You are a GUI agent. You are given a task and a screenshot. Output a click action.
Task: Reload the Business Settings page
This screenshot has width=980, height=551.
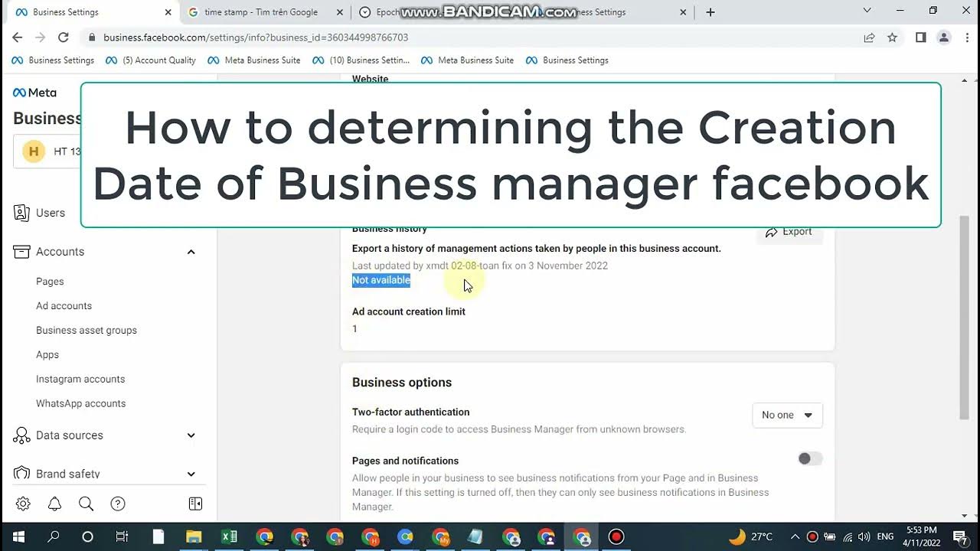click(64, 37)
